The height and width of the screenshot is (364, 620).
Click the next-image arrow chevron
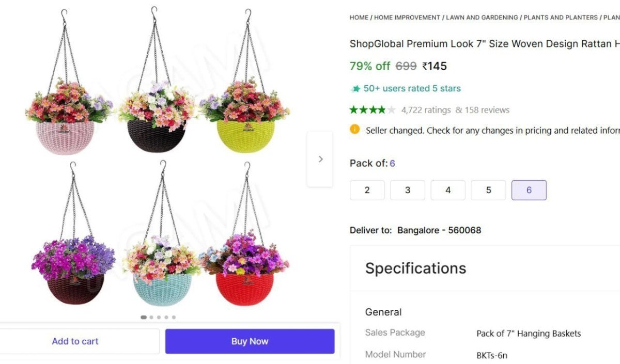click(x=320, y=159)
